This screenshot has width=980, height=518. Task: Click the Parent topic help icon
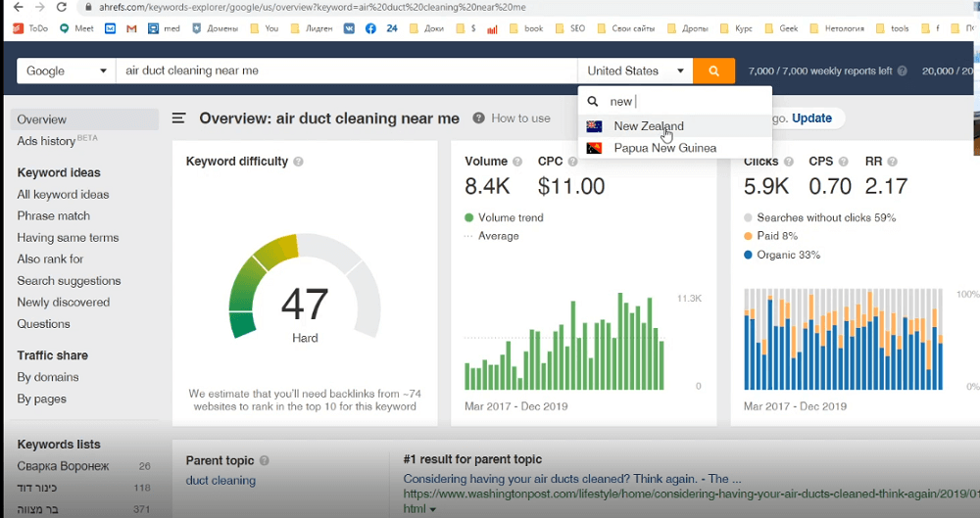click(265, 460)
